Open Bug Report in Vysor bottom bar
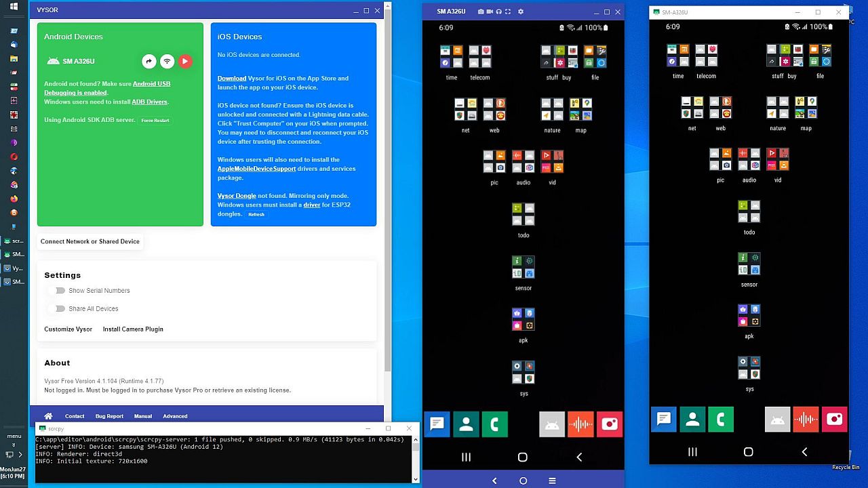 (x=109, y=416)
